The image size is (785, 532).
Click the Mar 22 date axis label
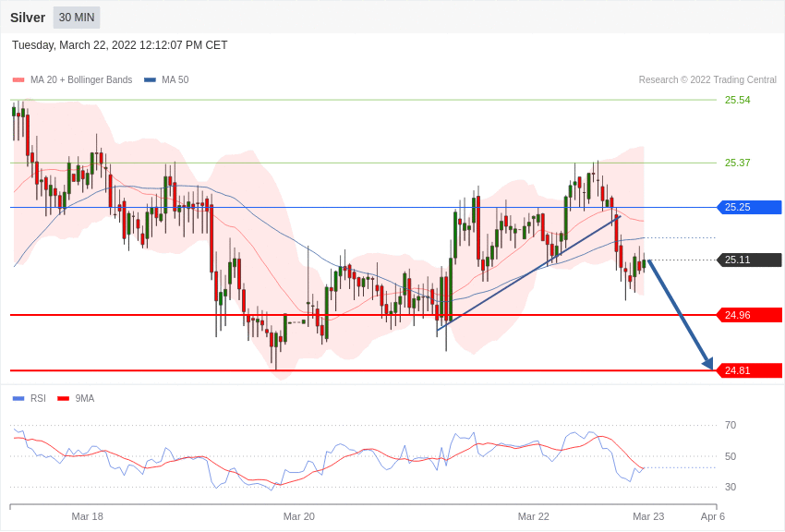(x=533, y=516)
